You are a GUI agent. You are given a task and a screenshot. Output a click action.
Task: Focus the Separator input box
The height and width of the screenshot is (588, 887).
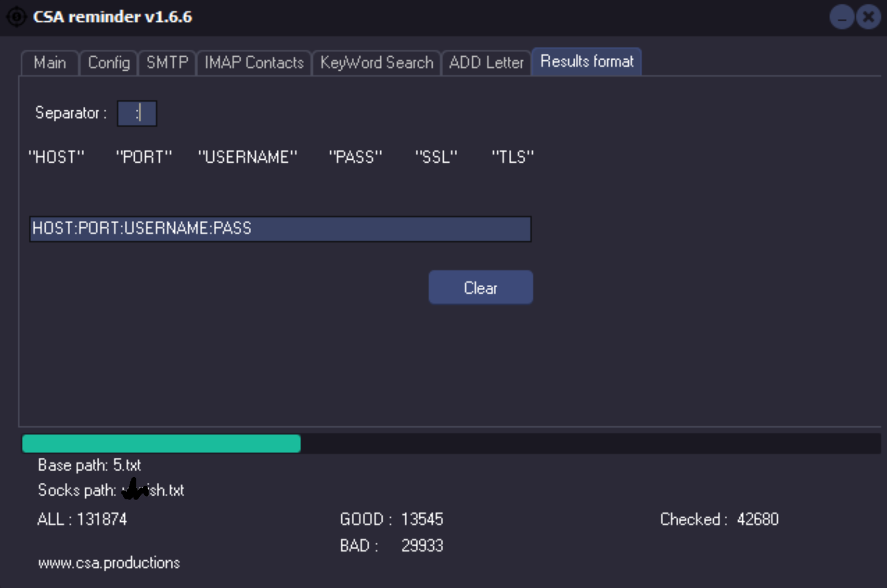137,114
